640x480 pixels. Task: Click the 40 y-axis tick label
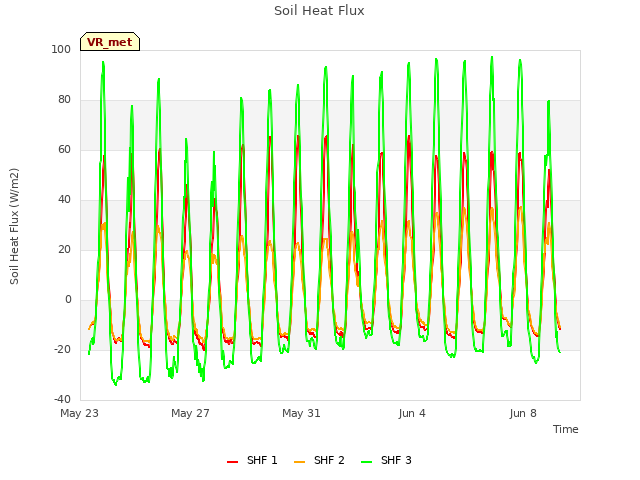click(x=64, y=200)
